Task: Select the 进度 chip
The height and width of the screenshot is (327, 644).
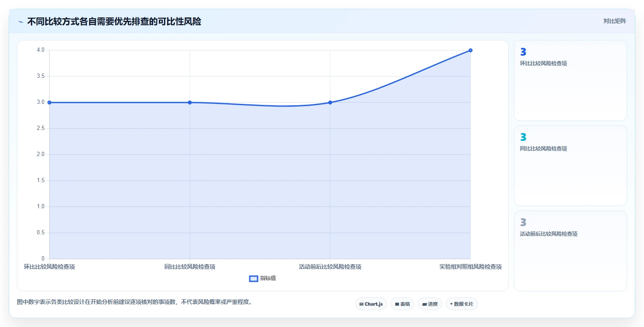Action: coord(429,304)
